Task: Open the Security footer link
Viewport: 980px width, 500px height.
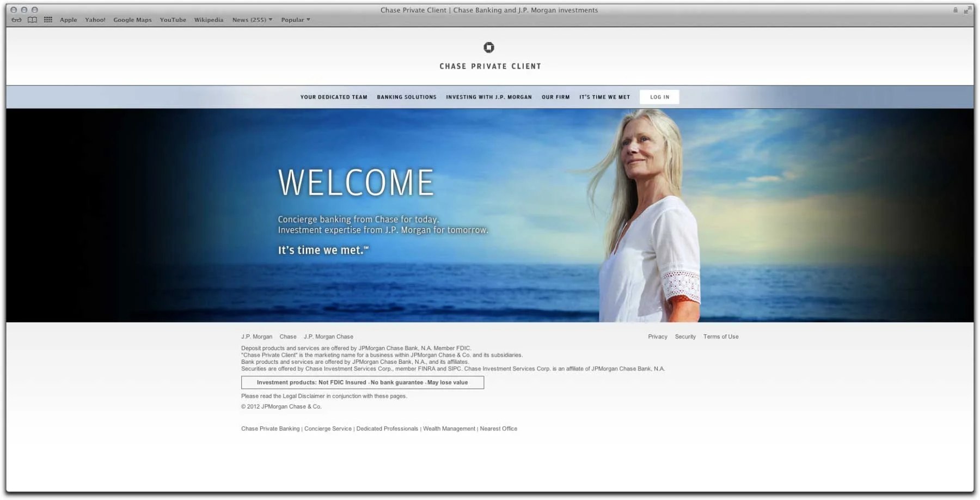Action: (685, 337)
